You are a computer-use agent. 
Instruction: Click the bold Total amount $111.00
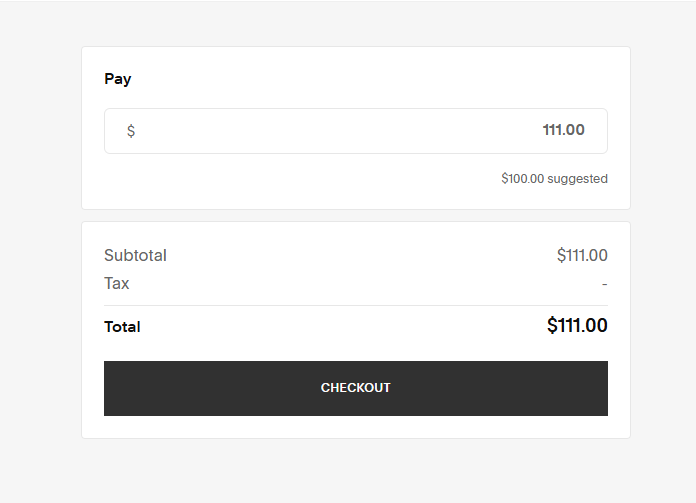[x=577, y=325]
